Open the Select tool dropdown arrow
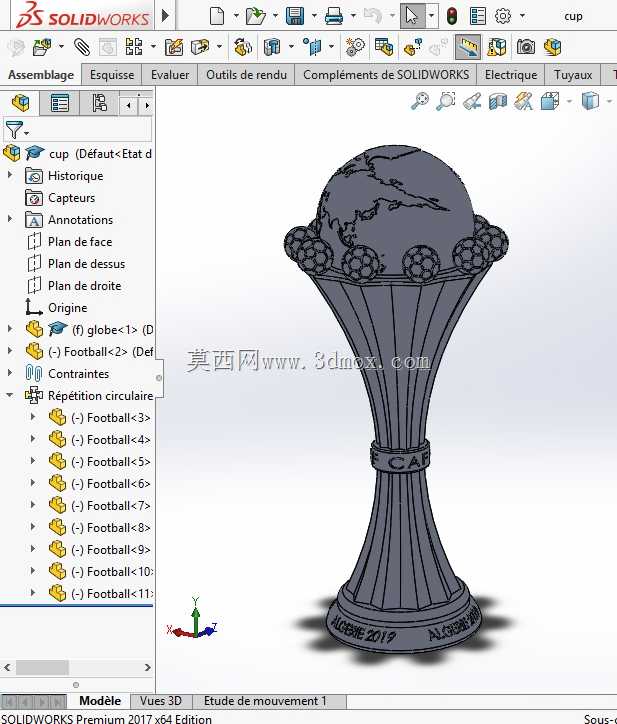The image size is (617, 724). pyautogui.click(x=431, y=16)
